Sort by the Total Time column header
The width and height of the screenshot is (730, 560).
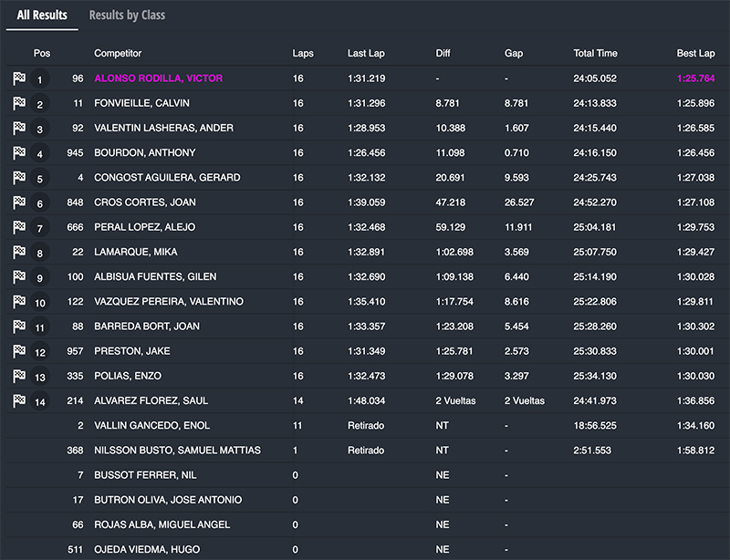tap(595, 54)
